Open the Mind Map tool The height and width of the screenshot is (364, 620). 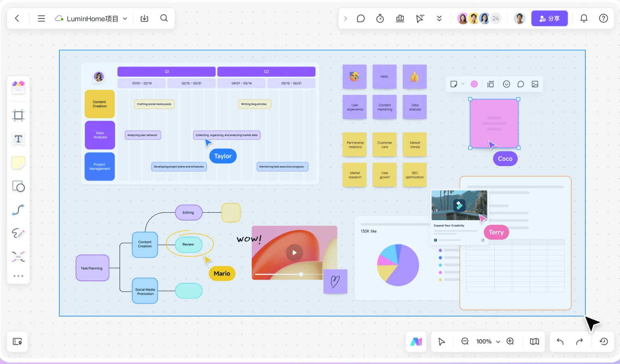(x=18, y=257)
